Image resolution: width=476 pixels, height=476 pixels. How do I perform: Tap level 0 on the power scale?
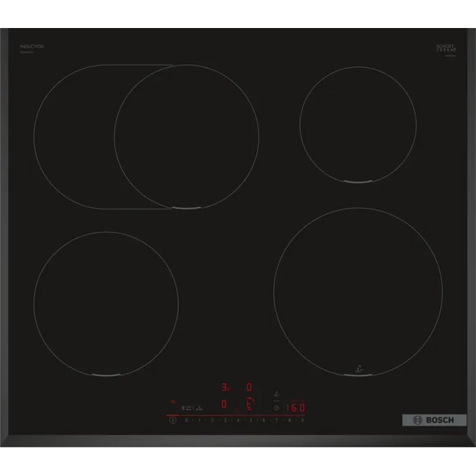coord(186,421)
